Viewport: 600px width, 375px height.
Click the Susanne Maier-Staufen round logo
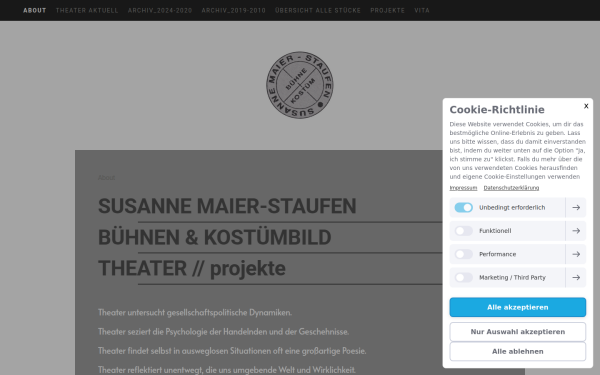click(x=300, y=85)
